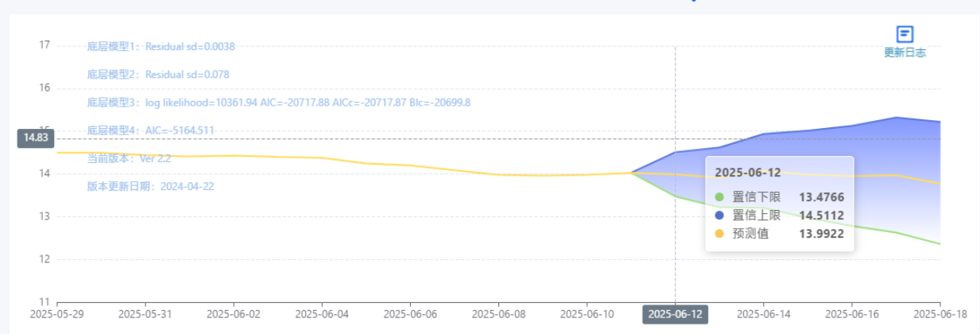This screenshot has height=334, width=980.
Task: Click blue 置信上限 dot in tooltip
Action: (x=720, y=216)
